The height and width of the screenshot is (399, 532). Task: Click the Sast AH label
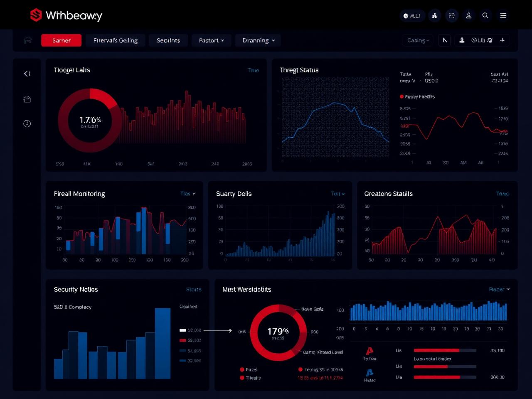pos(499,74)
